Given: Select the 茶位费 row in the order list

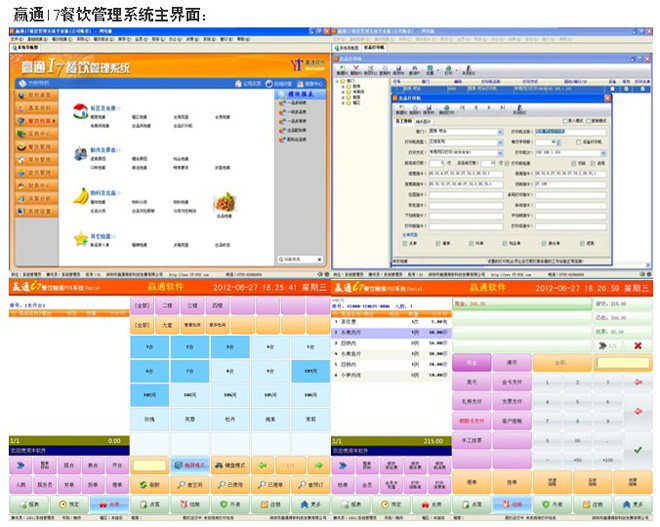Looking at the screenshot, I should (x=391, y=322).
